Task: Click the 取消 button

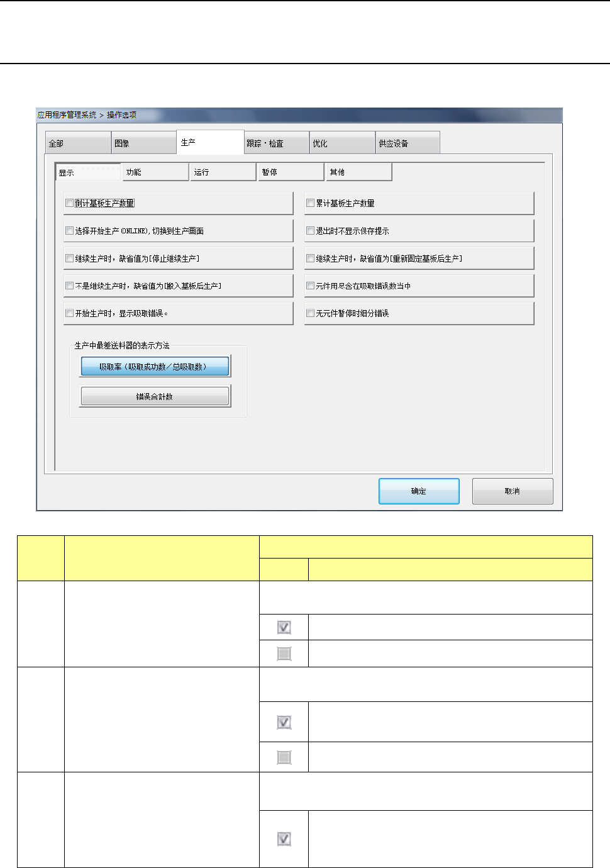Action: point(513,491)
